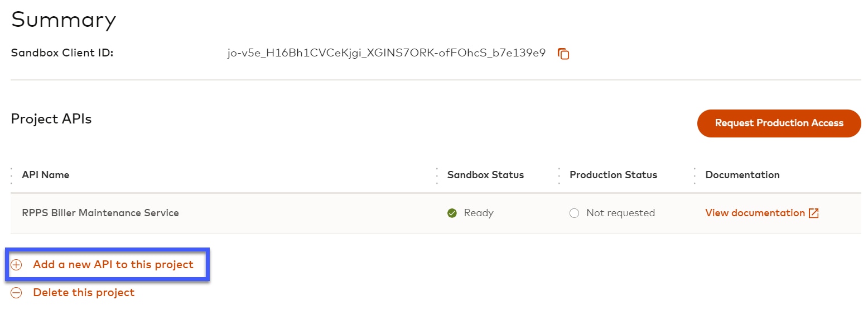Viewport: 868px width, 314px height.
Task: Click the dotted handle left of Sandbox Status
Action: 437,175
